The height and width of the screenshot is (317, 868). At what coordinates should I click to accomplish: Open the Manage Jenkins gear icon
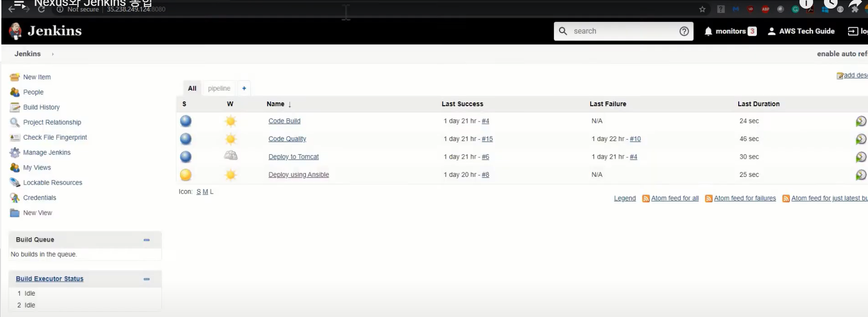pyautogui.click(x=15, y=152)
